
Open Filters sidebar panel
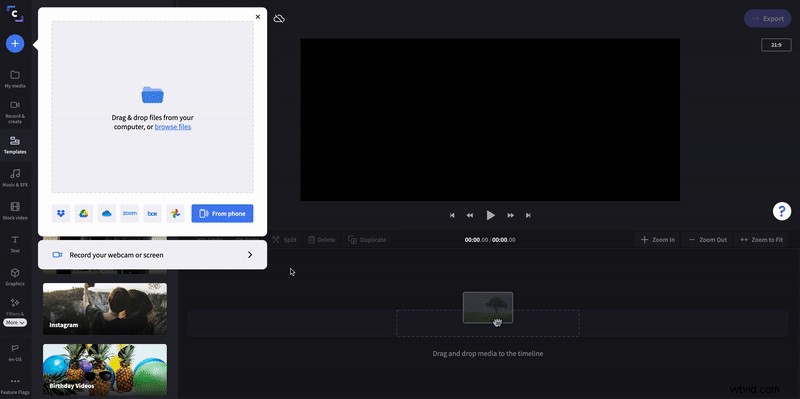click(15, 307)
